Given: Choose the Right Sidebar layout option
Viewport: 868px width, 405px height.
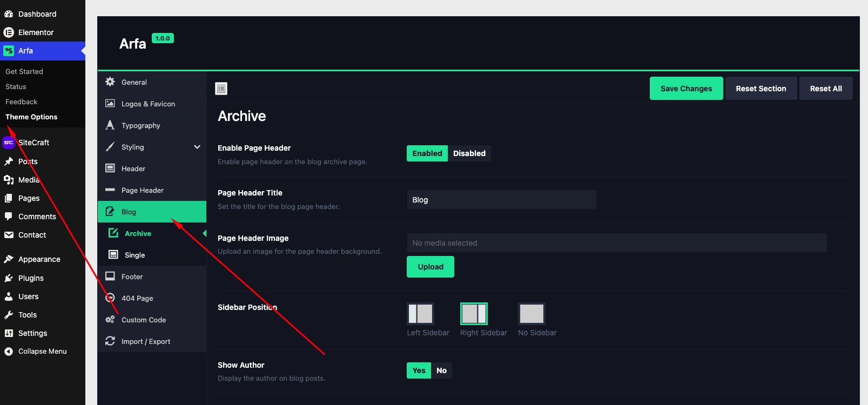Looking at the screenshot, I should click(474, 314).
